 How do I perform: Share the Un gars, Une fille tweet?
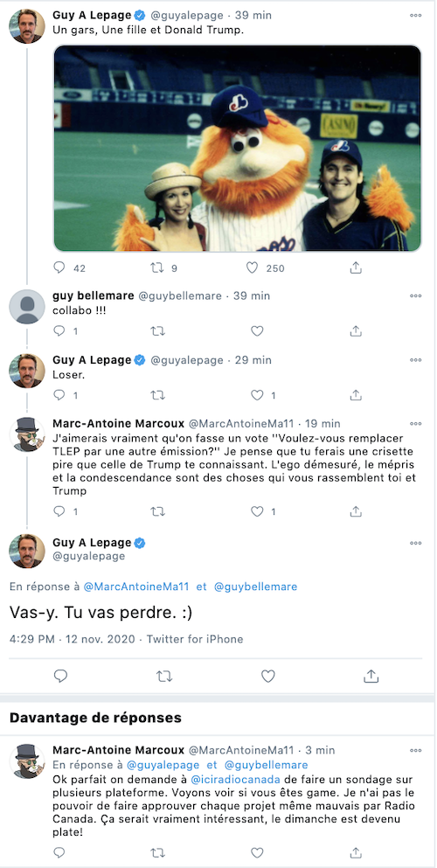357,268
